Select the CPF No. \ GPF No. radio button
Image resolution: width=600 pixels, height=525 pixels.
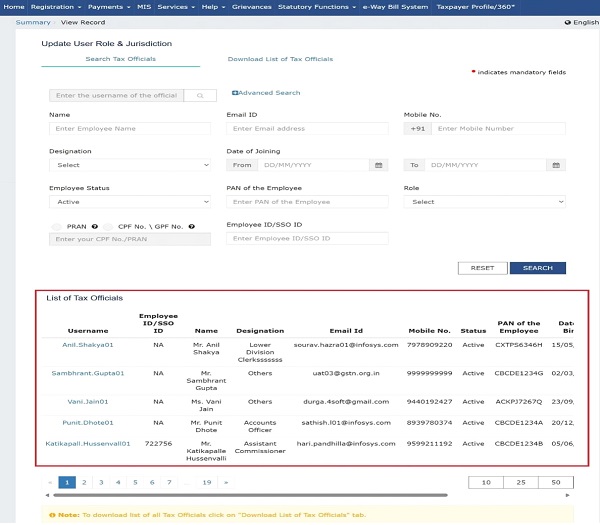(108, 227)
